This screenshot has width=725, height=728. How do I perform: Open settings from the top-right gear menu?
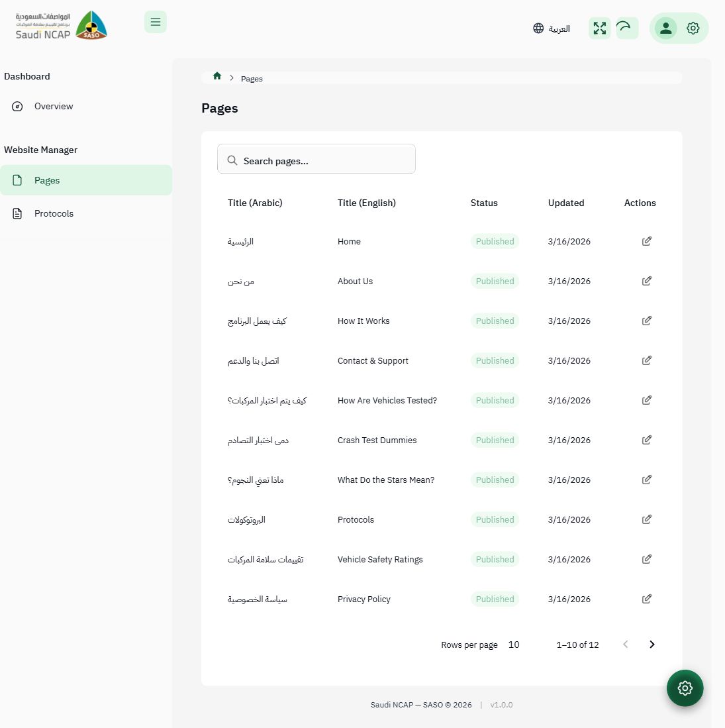click(693, 28)
